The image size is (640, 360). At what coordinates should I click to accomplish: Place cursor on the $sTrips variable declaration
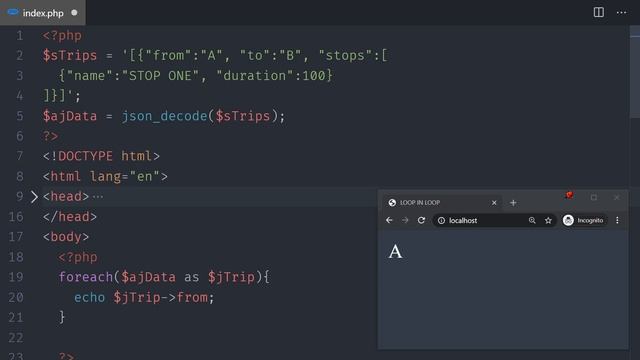[70, 56]
